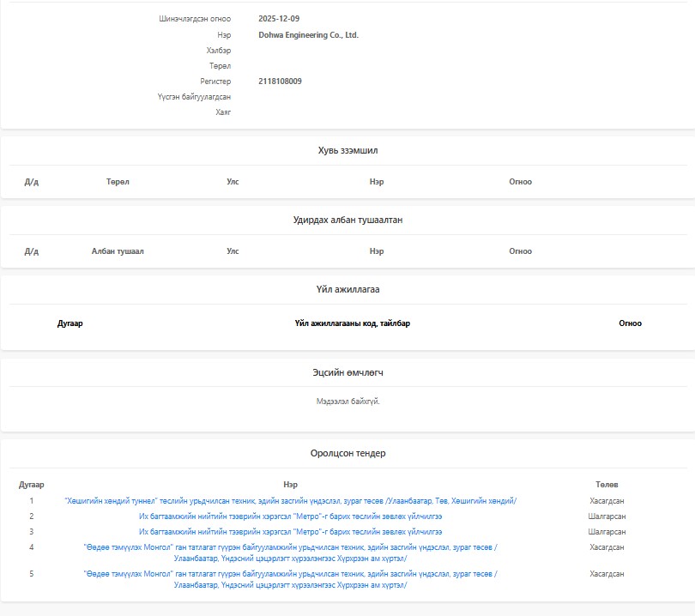Click the "Хаяг" field label
The image size is (695, 616).
coord(223,112)
